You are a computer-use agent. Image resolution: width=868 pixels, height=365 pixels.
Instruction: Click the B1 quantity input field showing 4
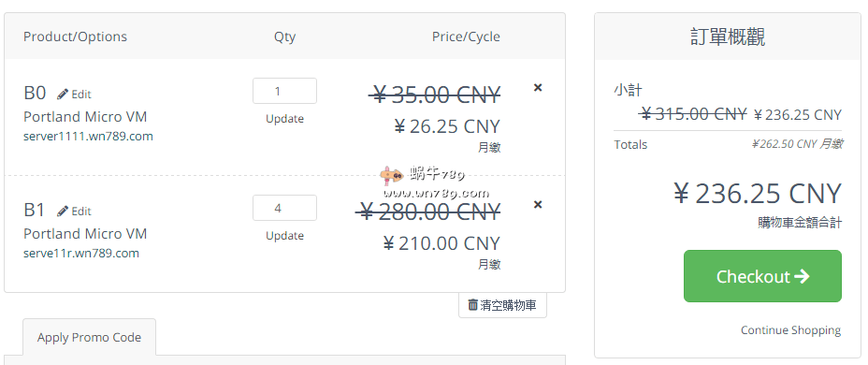coord(284,208)
